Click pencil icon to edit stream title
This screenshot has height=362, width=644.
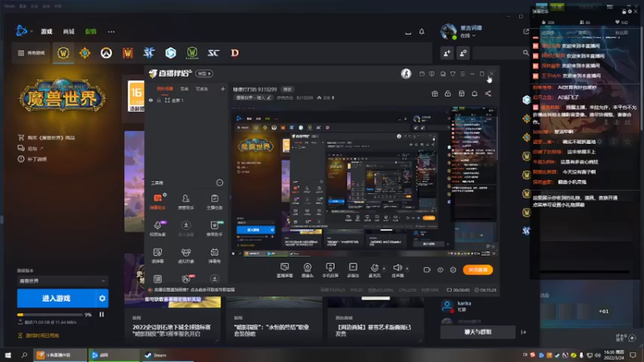click(x=269, y=97)
